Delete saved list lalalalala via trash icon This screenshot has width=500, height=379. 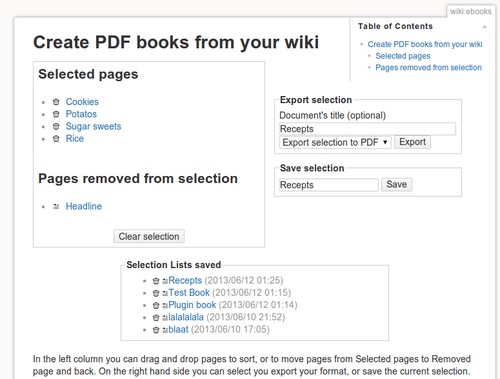point(156,318)
